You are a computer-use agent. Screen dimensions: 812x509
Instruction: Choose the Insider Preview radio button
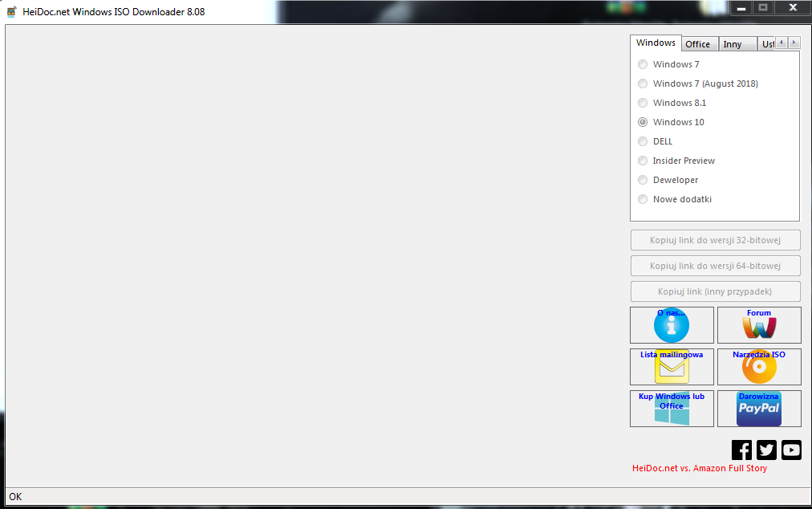[643, 161]
